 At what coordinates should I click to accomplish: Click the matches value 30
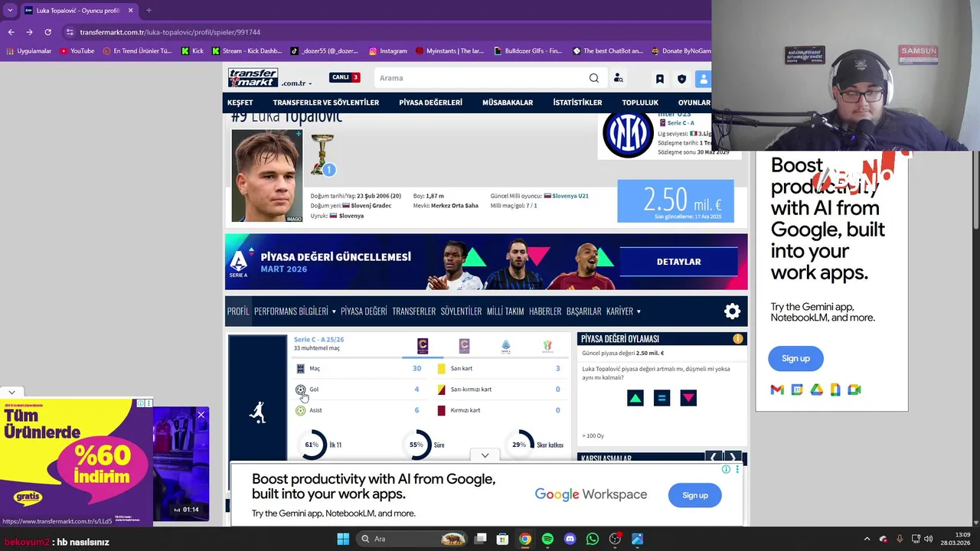coord(416,369)
